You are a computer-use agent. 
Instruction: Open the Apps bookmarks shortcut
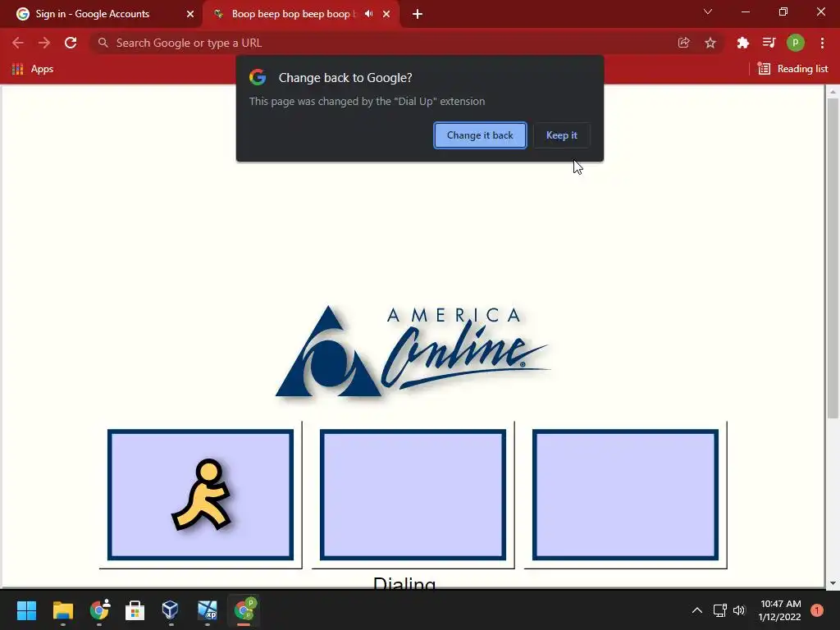[33, 69]
